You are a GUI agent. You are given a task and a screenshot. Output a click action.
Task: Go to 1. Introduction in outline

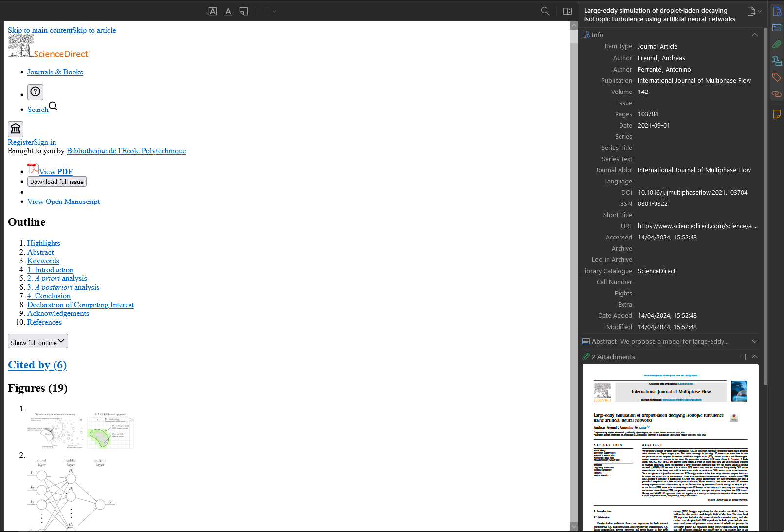[x=50, y=270]
